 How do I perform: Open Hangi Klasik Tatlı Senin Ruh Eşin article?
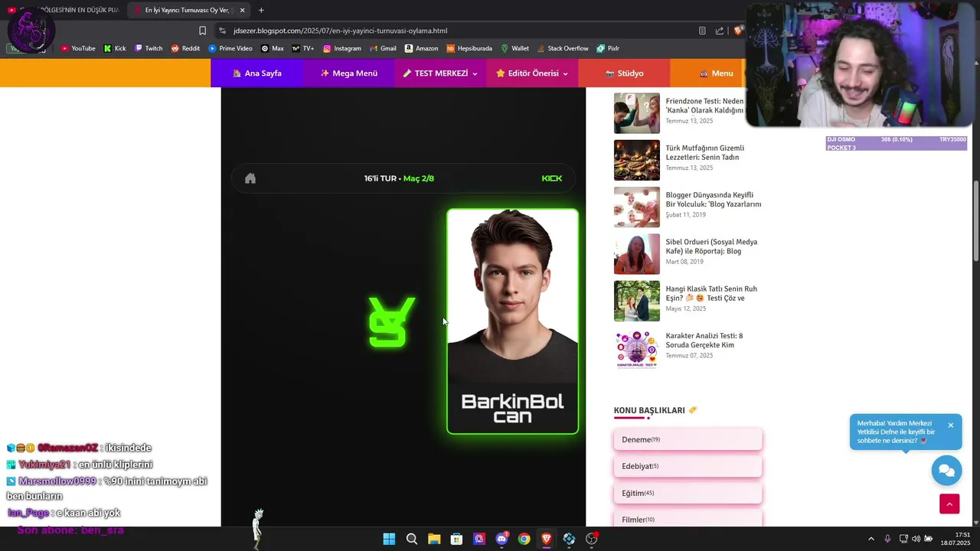click(x=711, y=293)
